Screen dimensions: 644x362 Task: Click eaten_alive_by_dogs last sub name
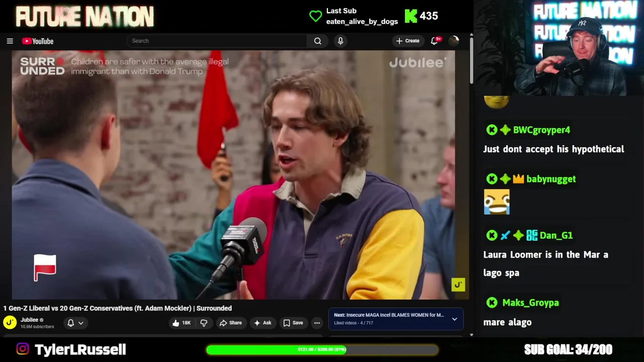tap(362, 21)
